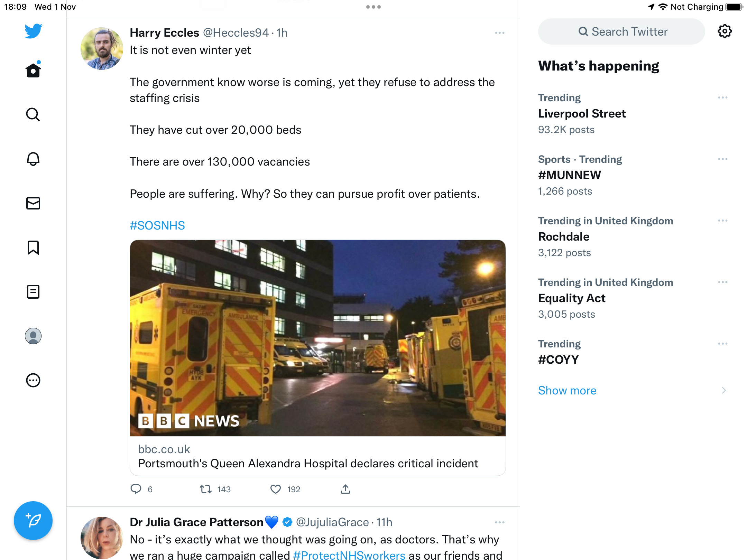Tap the battery status icon
747x560 pixels.
click(x=735, y=7)
